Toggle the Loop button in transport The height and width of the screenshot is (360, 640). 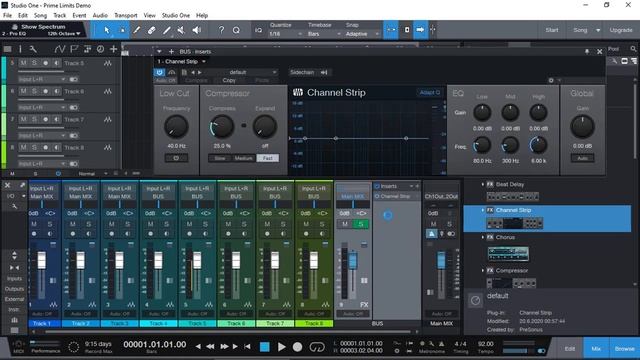[317, 347]
